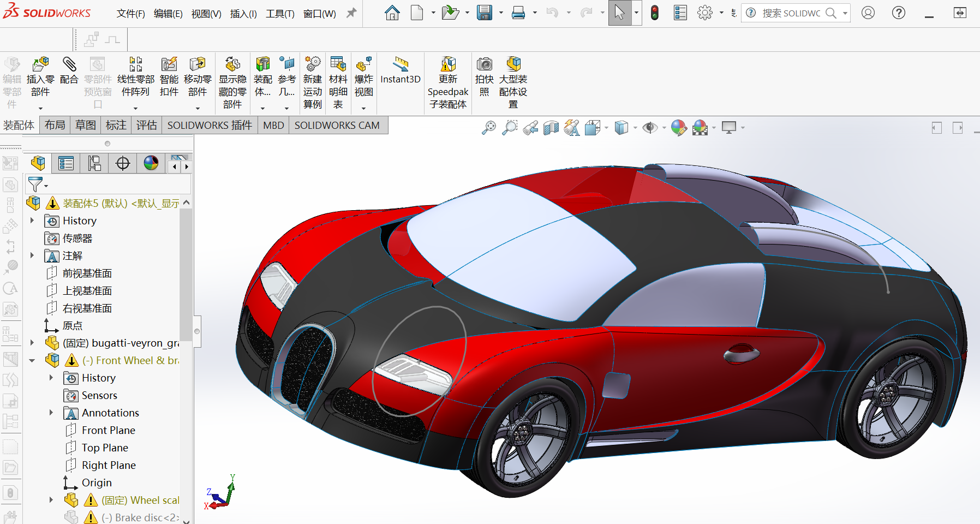
Task: Click the Zoom to Fit icon
Action: click(489, 128)
